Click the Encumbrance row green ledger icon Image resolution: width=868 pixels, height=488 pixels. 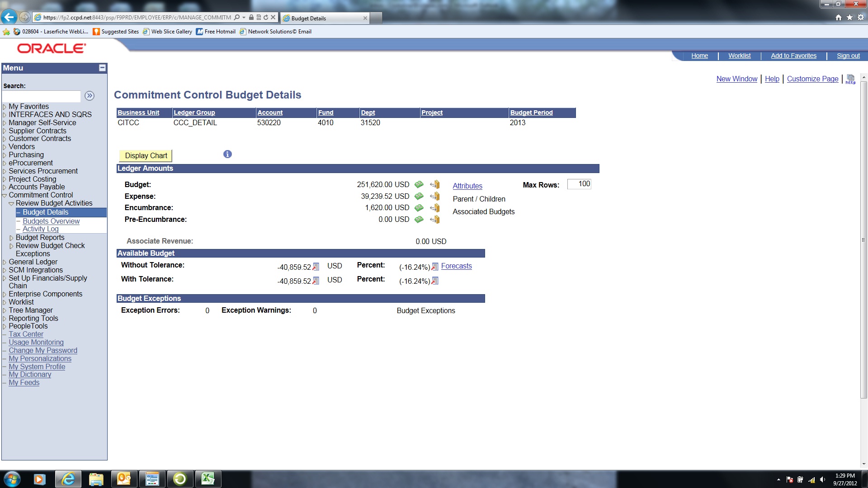pyautogui.click(x=419, y=208)
